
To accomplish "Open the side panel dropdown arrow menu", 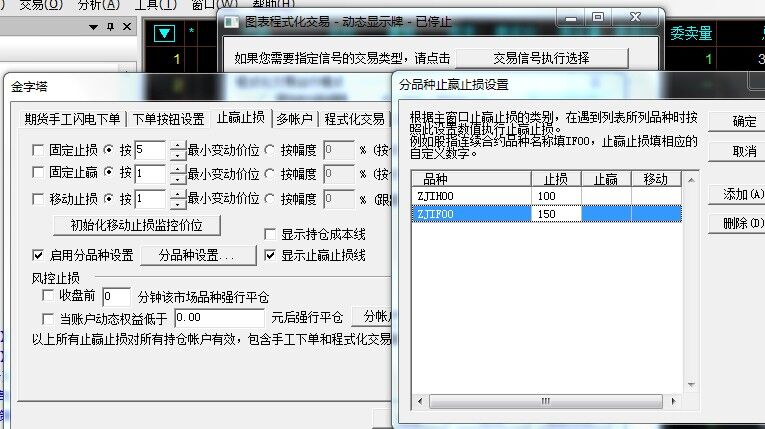I will pos(93,27).
